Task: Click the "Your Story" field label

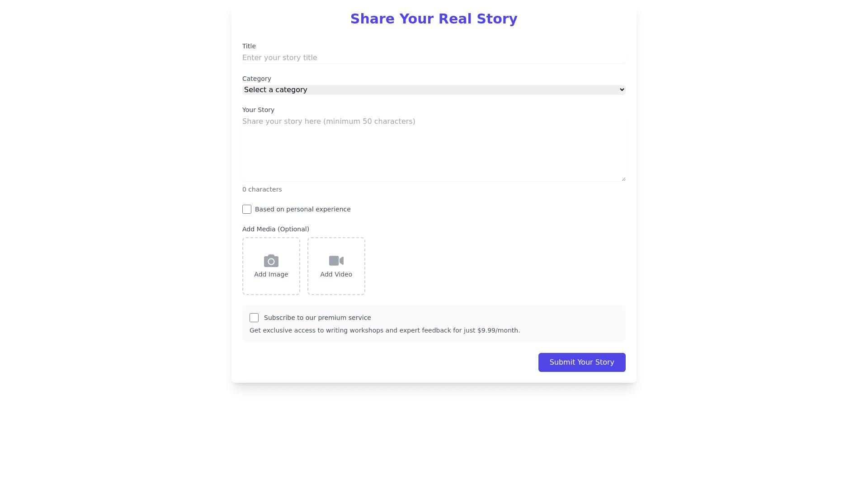Action: (258, 110)
